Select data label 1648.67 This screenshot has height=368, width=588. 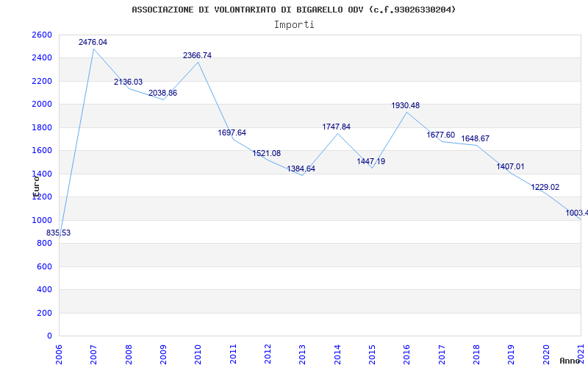coord(475,138)
